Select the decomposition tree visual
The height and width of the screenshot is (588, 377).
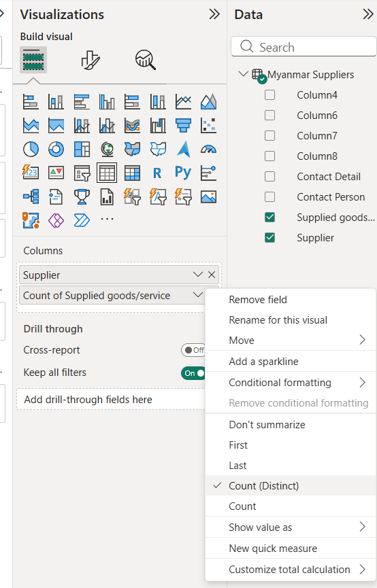point(31,197)
